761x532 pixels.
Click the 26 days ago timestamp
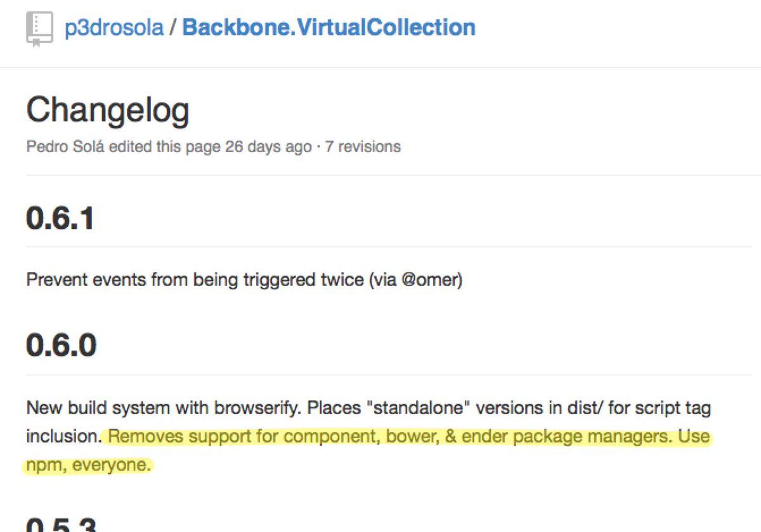(x=268, y=147)
